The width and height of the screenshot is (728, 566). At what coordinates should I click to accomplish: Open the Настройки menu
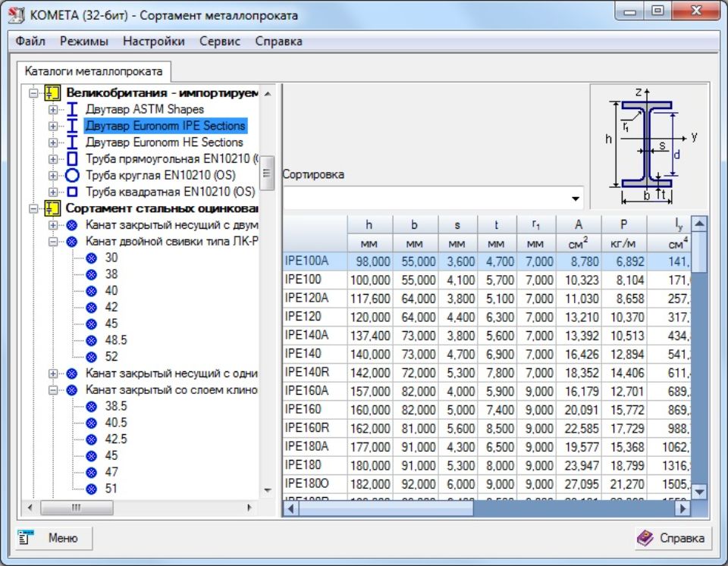pos(154,42)
